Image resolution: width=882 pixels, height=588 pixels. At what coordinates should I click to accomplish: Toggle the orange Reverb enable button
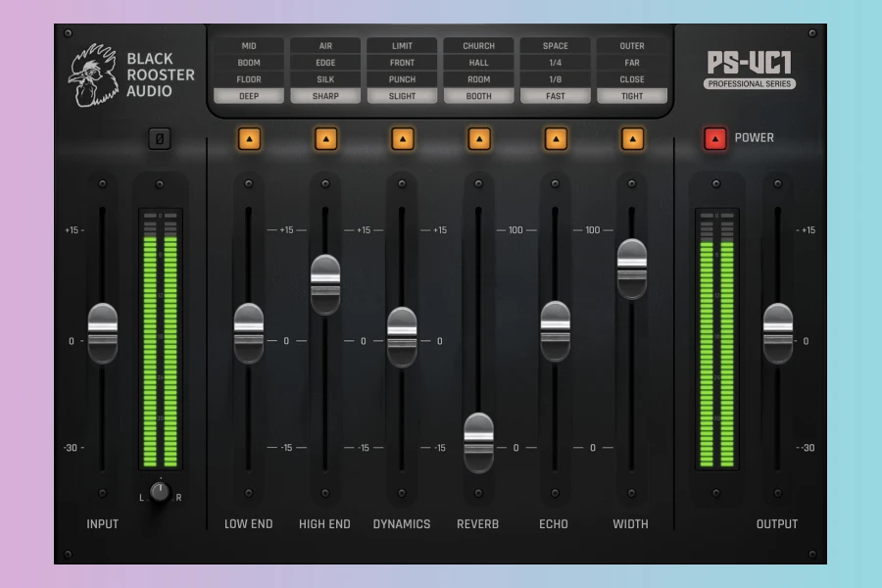(x=479, y=138)
